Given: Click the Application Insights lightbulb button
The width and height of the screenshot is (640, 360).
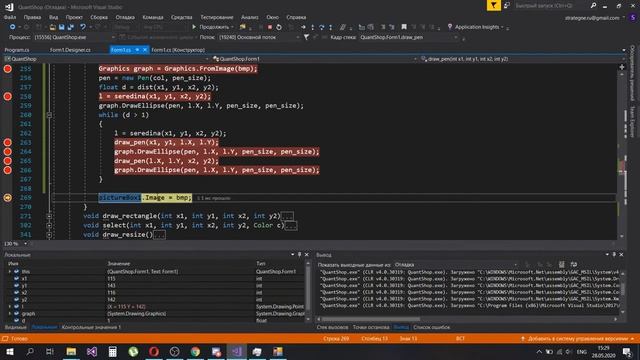Looking at the screenshot, I should tap(475, 27).
